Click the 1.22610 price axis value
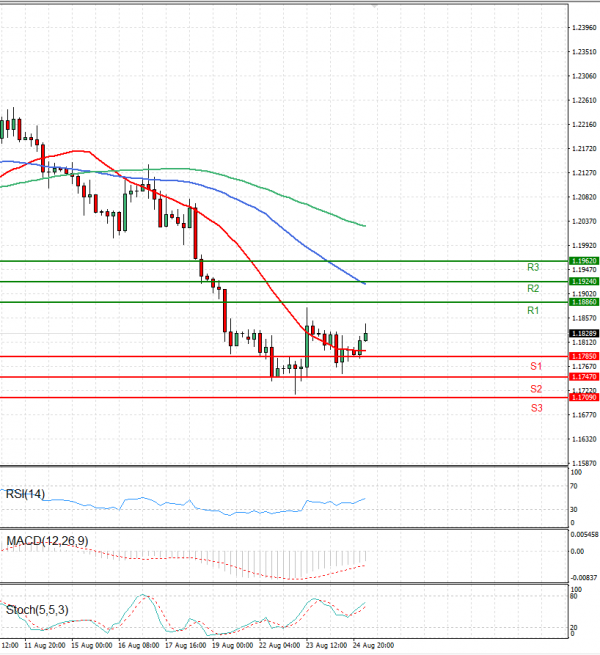This screenshot has height=655, width=600. click(584, 100)
